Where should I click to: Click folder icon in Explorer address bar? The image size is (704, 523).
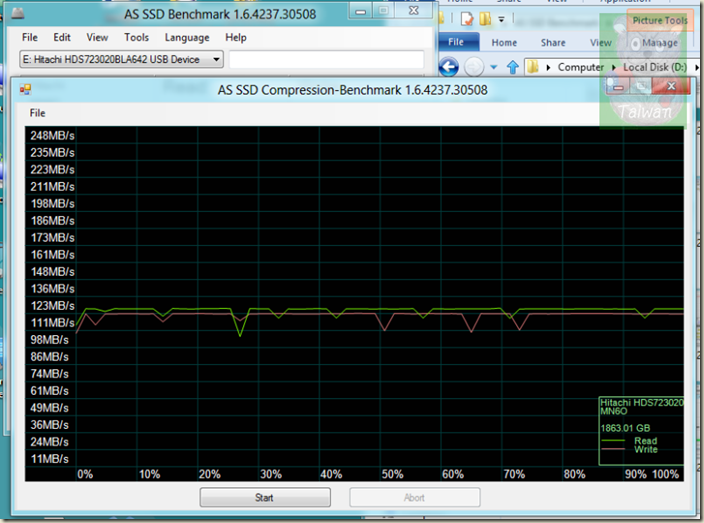(532, 67)
